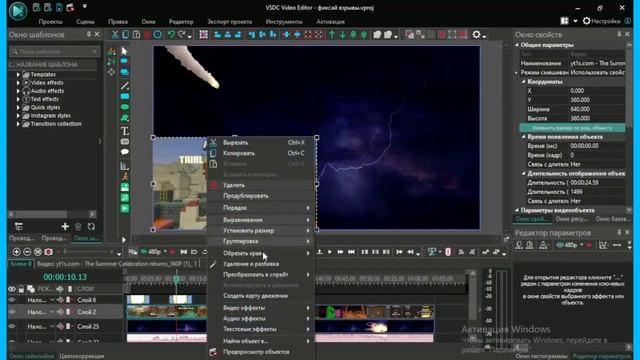Toggle the header lock icon in timeline
The width and height of the screenshot is (640, 360).
(x=21, y=289)
